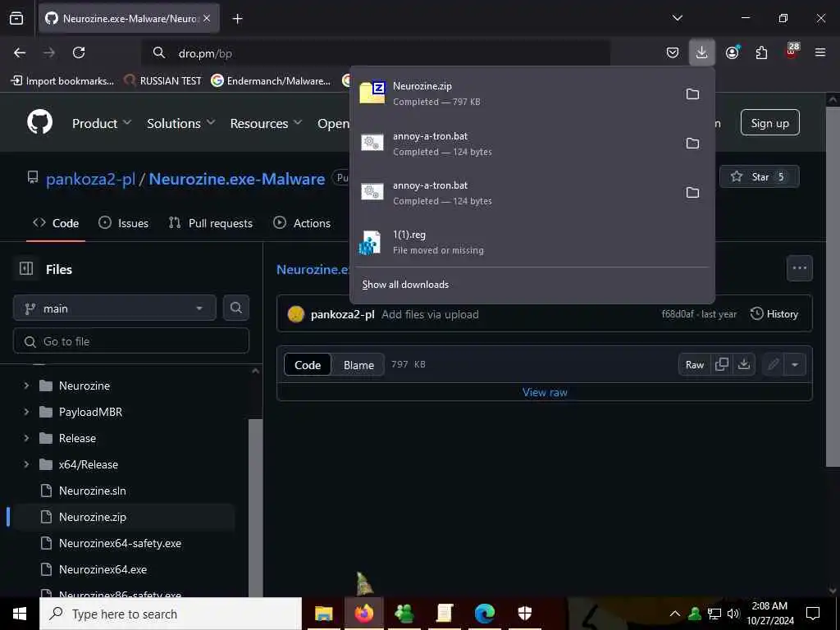Open a new browser tab
840x630 pixels.
click(237, 19)
